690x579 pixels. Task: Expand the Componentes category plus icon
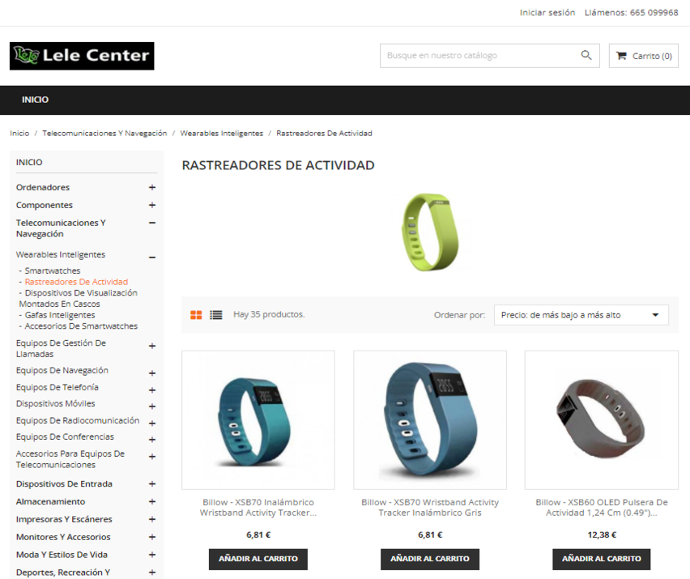(152, 205)
